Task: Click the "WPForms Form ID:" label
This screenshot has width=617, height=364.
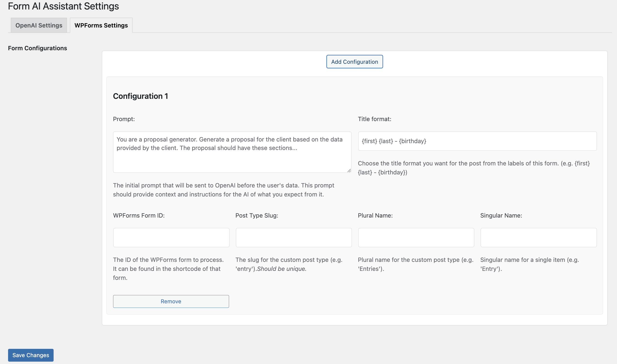Action: (x=139, y=215)
